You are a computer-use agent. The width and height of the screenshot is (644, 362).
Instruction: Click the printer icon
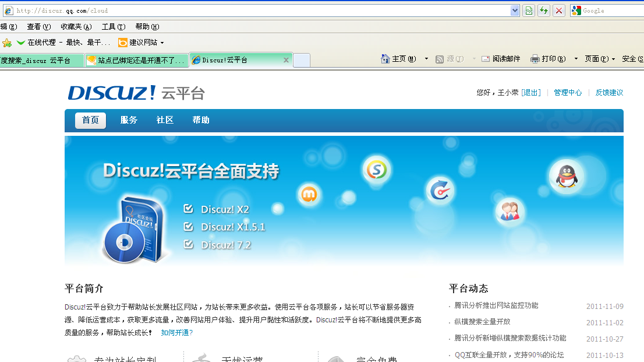535,59
